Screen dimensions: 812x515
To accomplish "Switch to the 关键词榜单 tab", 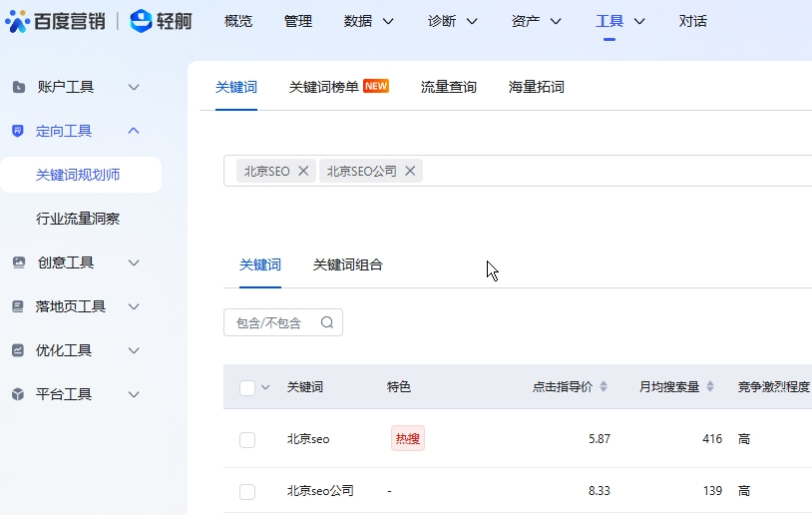I will click(324, 87).
